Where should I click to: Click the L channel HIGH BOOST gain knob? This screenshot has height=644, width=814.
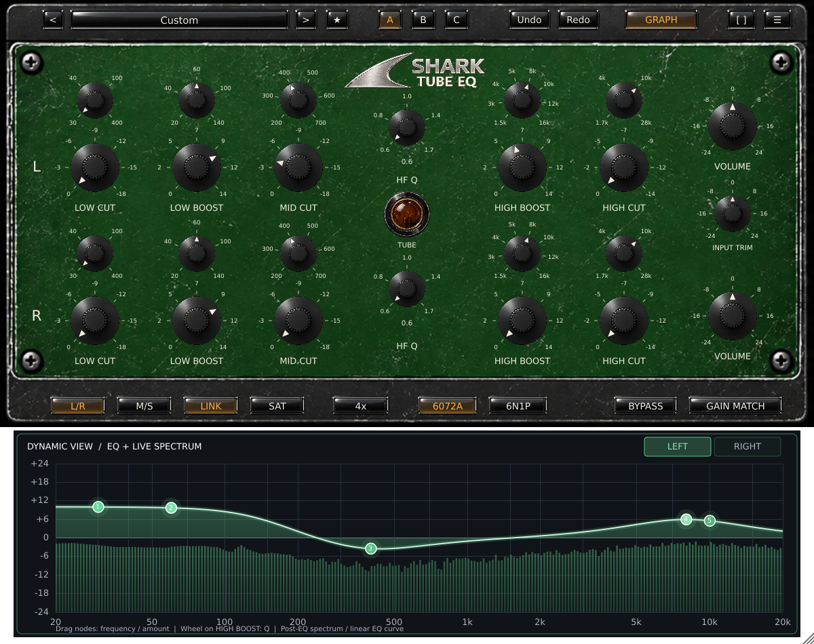(x=522, y=167)
